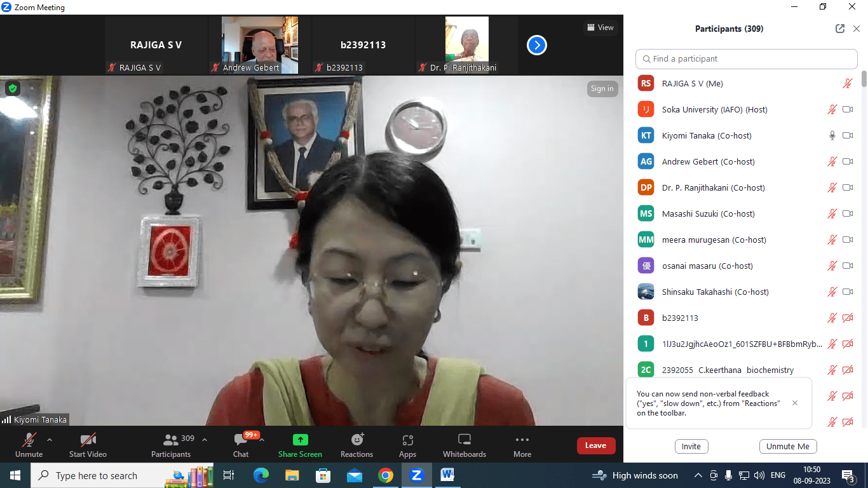Click the More options ellipsis

point(522,440)
